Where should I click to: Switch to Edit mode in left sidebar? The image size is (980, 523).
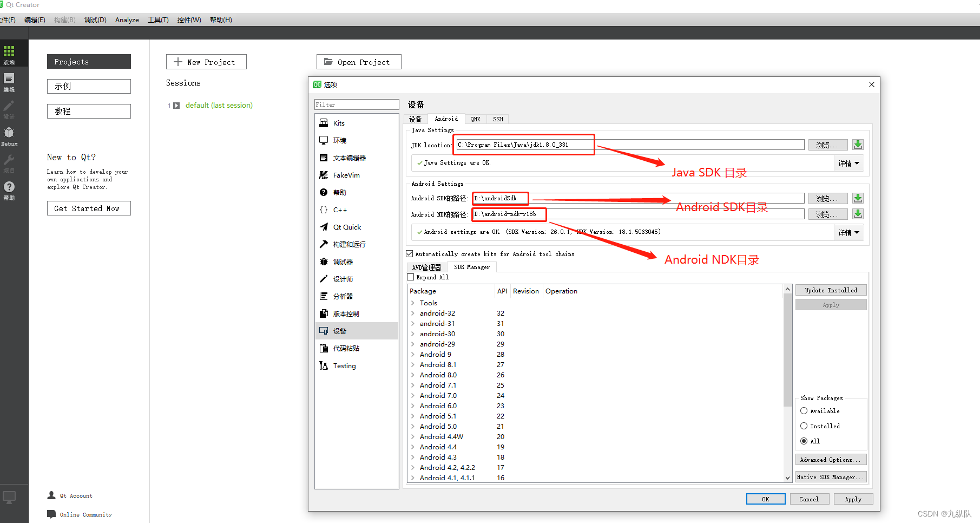tap(9, 79)
